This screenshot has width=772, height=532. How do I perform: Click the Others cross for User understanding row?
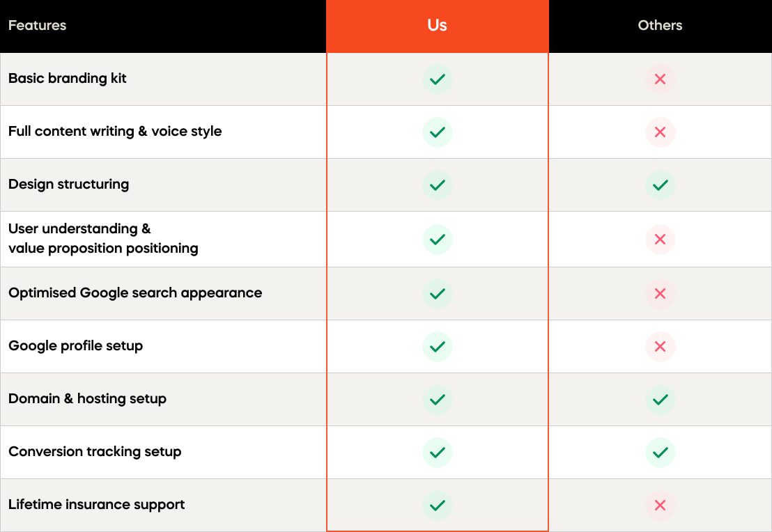point(660,240)
